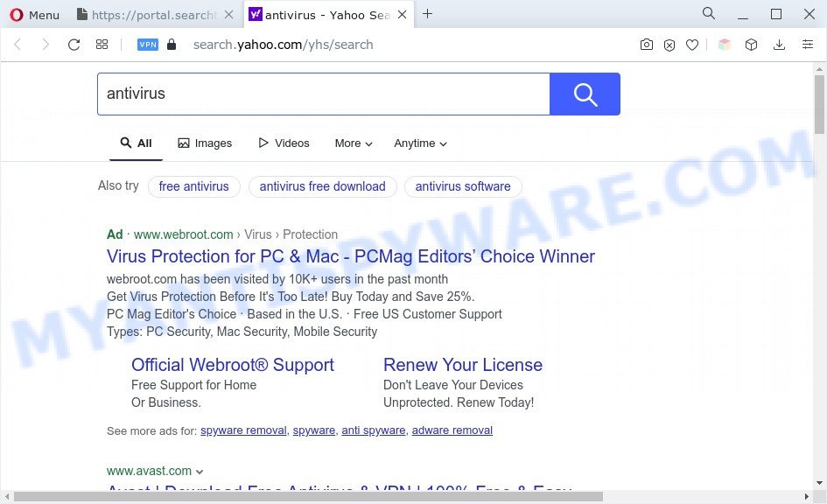Viewport: 827px width, 504px height.
Task: Open the extensions cube icon
Action: (x=751, y=45)
